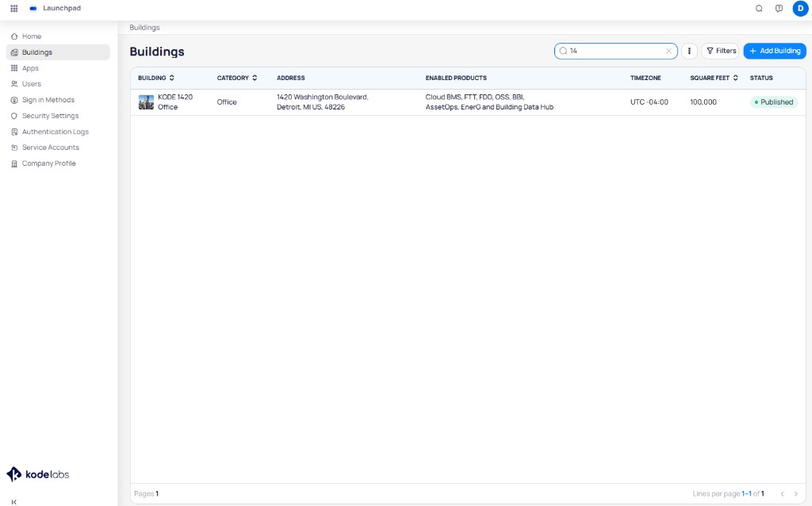Viewport: 812px width, 506px height.
Task: Go to previous page arrow
Action: pos(783,494)
